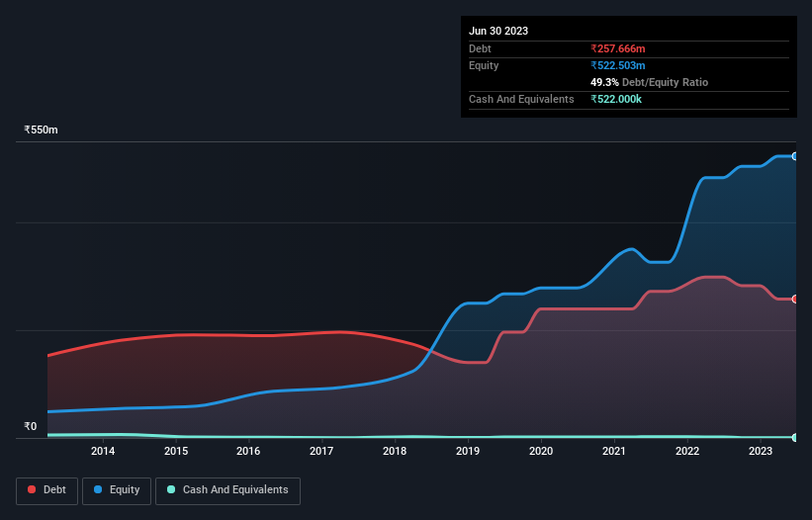Screen dimensions: 812x520
Task: Click the ₹257.666m debt value
Action: [x=618, y=48]
